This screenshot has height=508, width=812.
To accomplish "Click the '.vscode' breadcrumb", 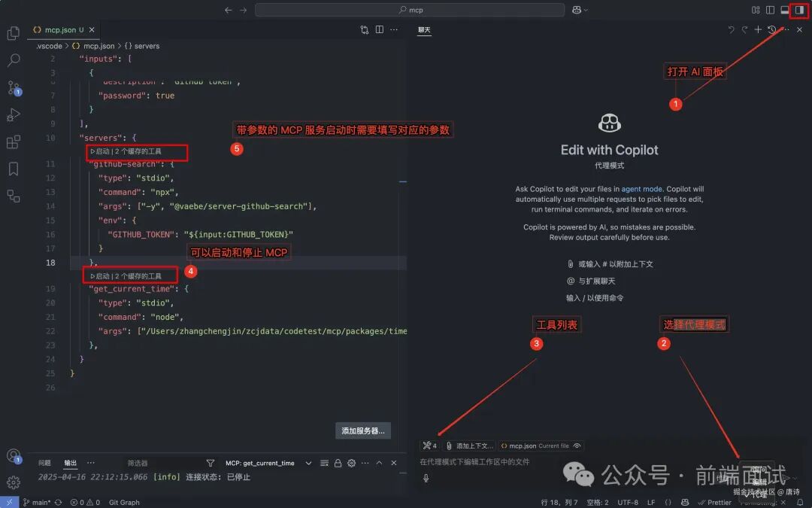I will click(49, 46).
